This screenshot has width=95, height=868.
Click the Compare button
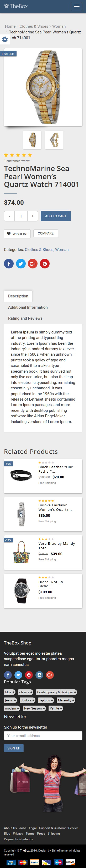coord(46,233)
